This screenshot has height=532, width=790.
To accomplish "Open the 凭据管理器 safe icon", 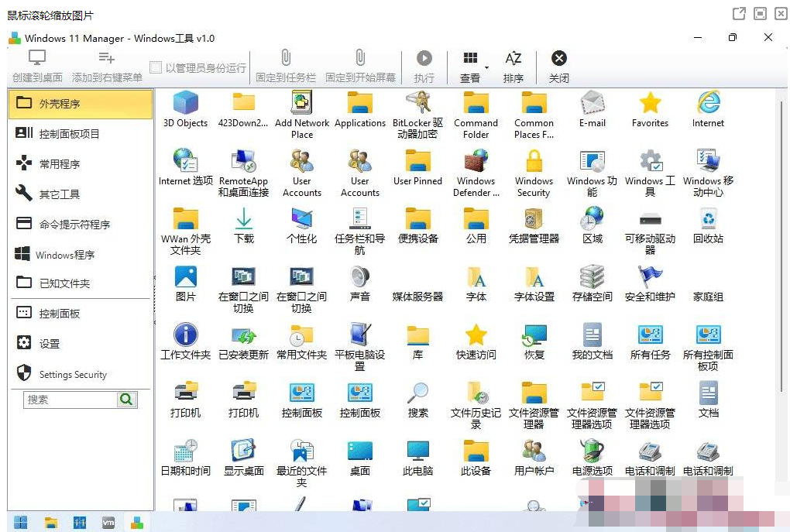I will [534, 225].
